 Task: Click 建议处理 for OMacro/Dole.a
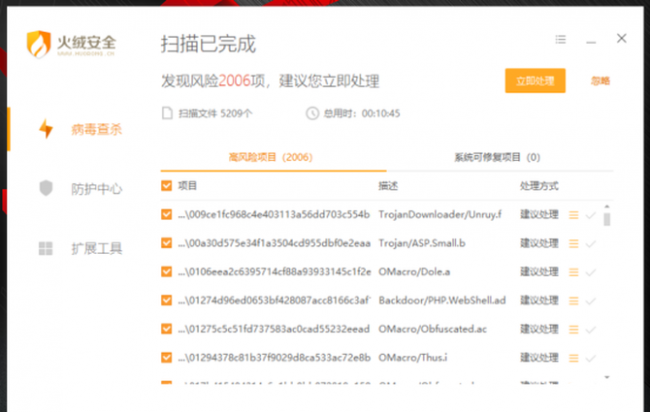pos(539,271)
